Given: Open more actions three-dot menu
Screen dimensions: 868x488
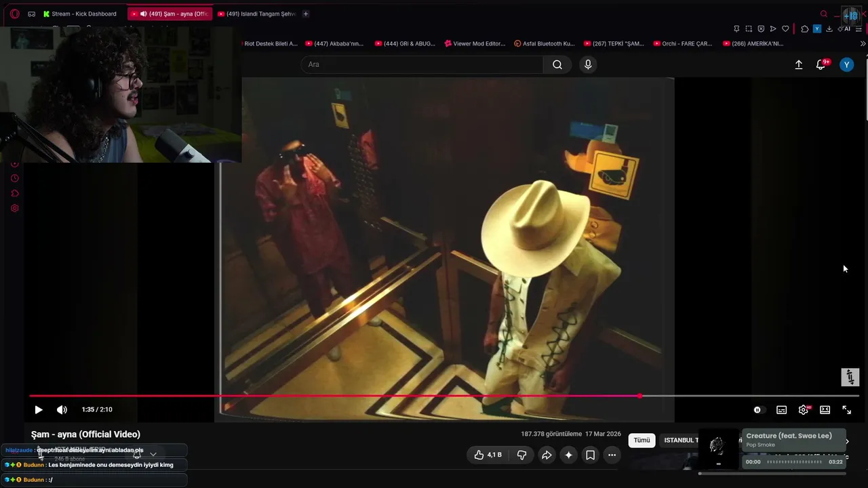Looking at the screenshot, I should point(612,455).
